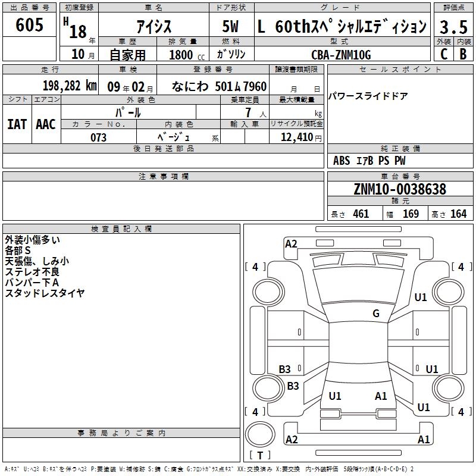Click the spare tire circle above "[T]"
The width and height of the screenshot is (476, 476).
[x=260, y=434]
